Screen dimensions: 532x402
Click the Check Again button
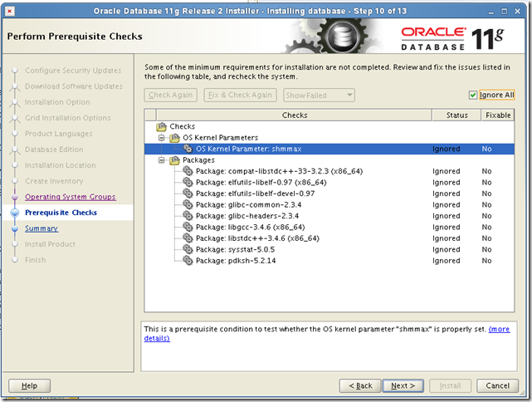coord(171,95)
